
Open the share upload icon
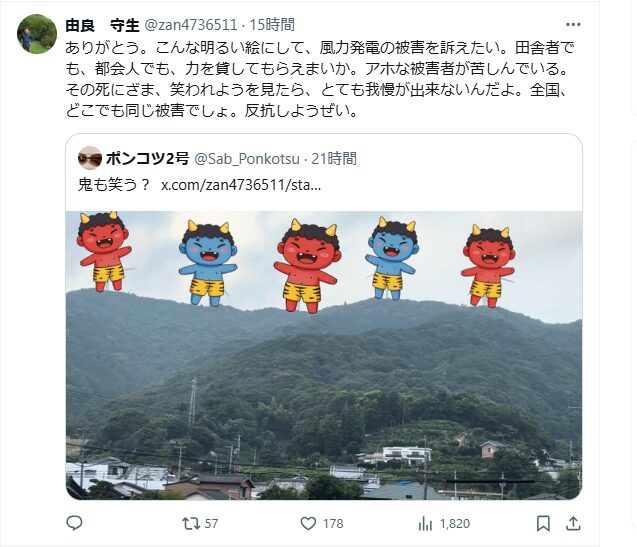point(573,523)
